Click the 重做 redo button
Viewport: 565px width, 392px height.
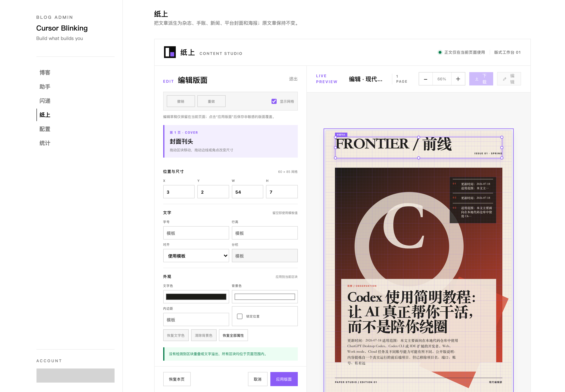[x=211, y=101]
